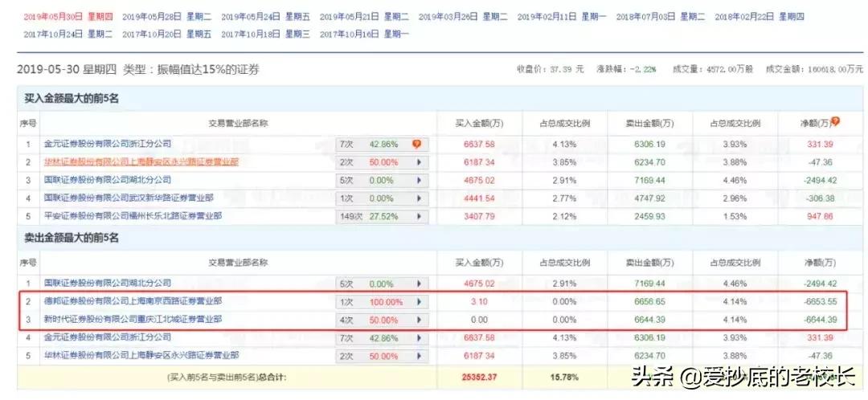
Task: Open date 2018年07月03日 星期二
Action: click(x=661, y=17)
